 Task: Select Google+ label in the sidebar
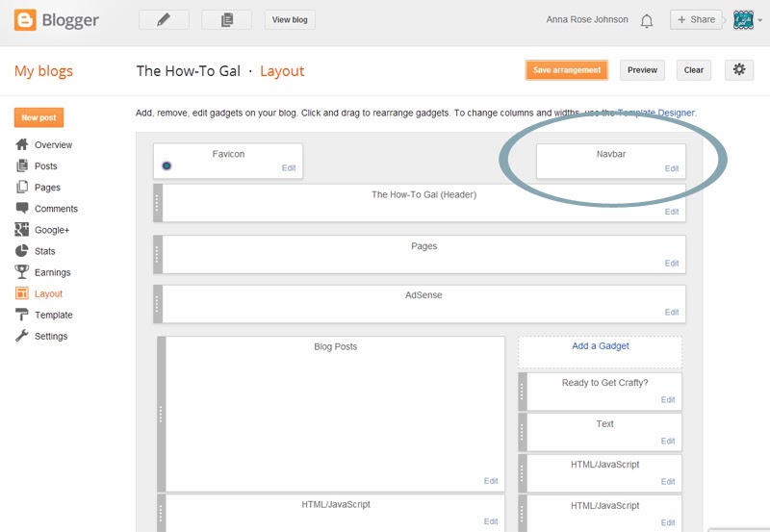coord(52,230)
